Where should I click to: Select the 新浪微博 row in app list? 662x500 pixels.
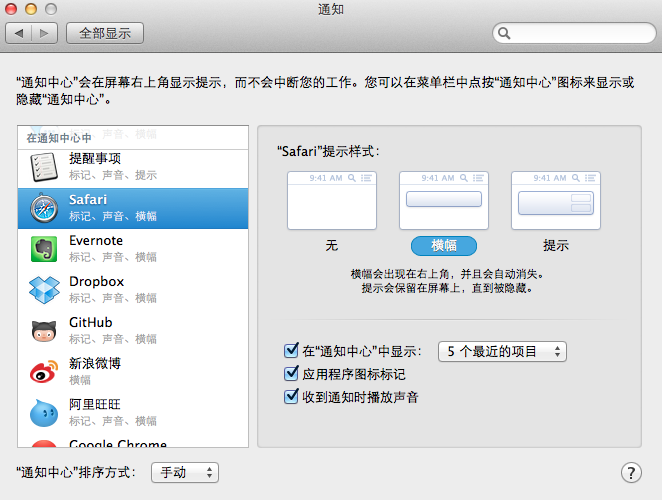[133, 372]
